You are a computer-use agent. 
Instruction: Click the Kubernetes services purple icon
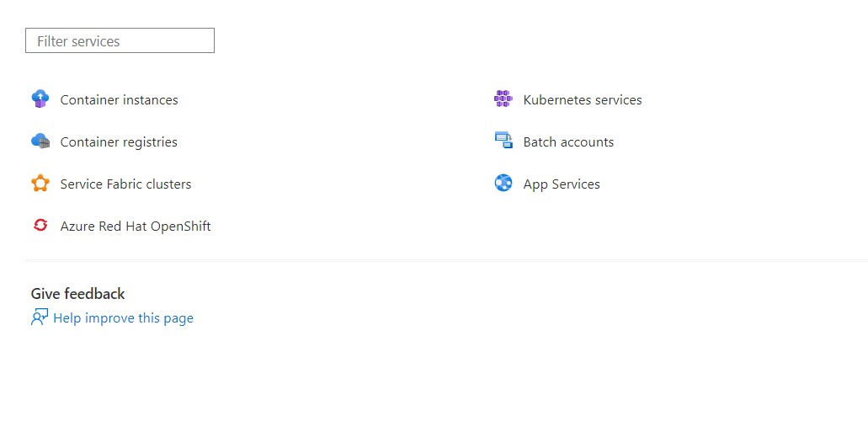(x=503, y=99)
